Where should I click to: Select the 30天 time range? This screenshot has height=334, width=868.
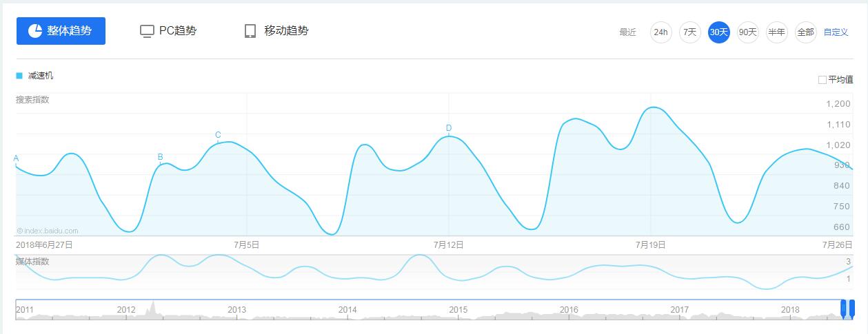[718, 32]
